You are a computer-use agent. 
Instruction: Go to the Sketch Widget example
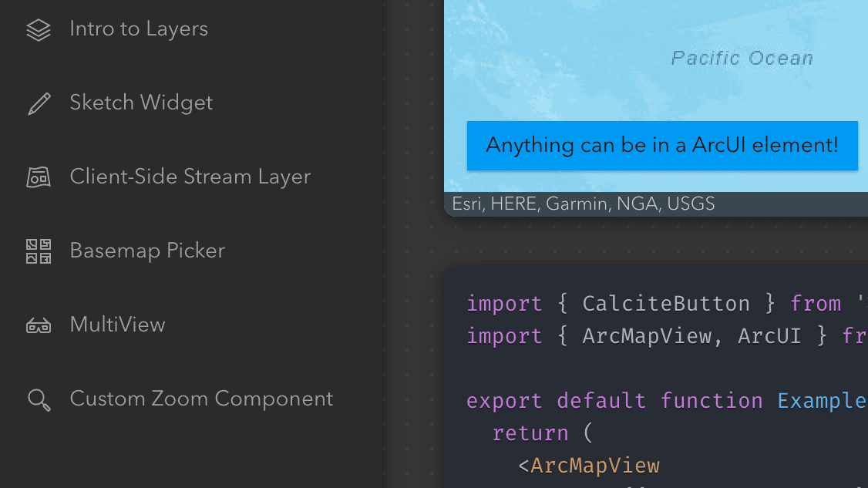(x=141, y=103)
